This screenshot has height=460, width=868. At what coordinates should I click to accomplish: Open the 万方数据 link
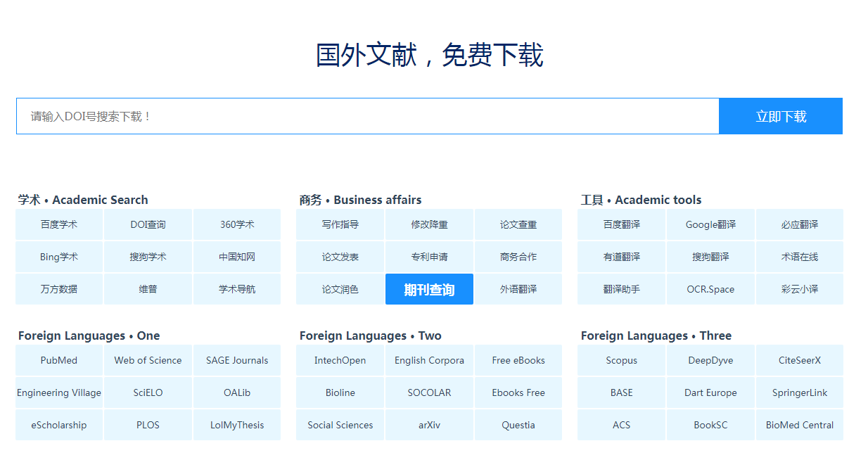[59, 289]
